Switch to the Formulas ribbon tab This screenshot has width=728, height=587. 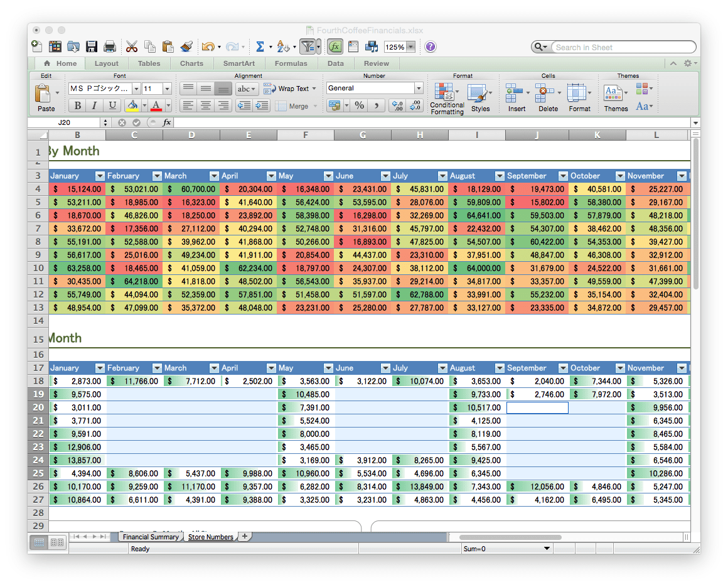[x=291, y=63]
